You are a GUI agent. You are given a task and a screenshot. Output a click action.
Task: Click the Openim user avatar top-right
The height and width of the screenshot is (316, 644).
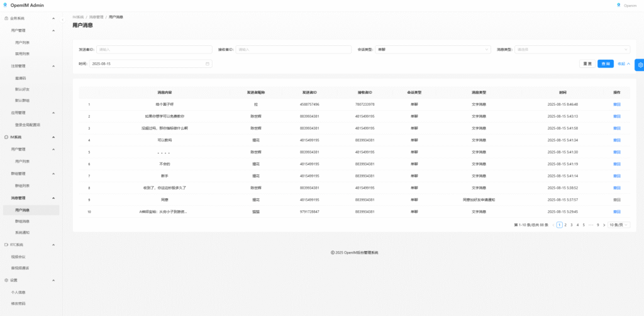pos(618,5)
